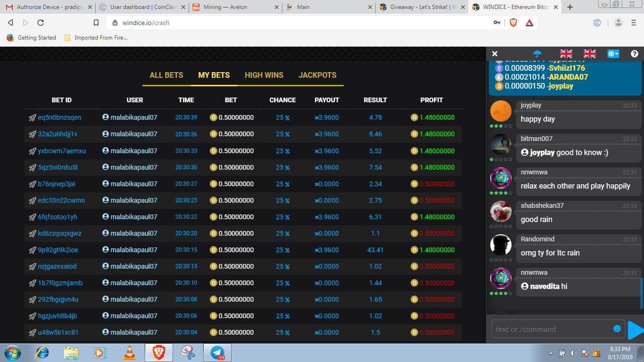Open bitman007's chat avatar

tap(501, 145)
